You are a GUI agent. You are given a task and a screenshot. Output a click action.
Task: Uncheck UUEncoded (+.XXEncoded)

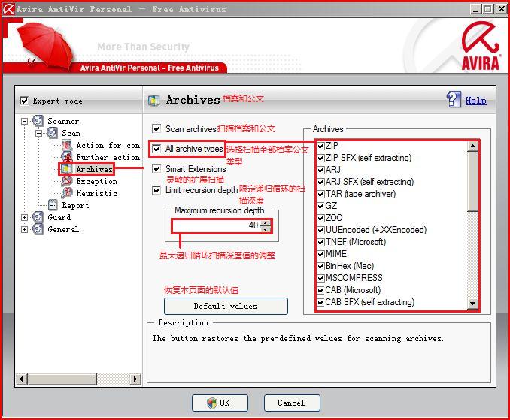click(320, 230)
